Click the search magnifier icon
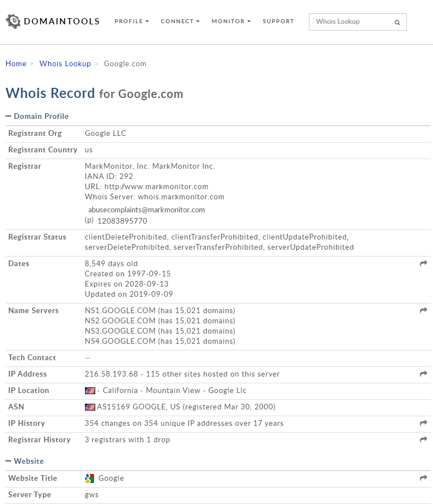This screenshot has width=433, height=504. [397, 23]
